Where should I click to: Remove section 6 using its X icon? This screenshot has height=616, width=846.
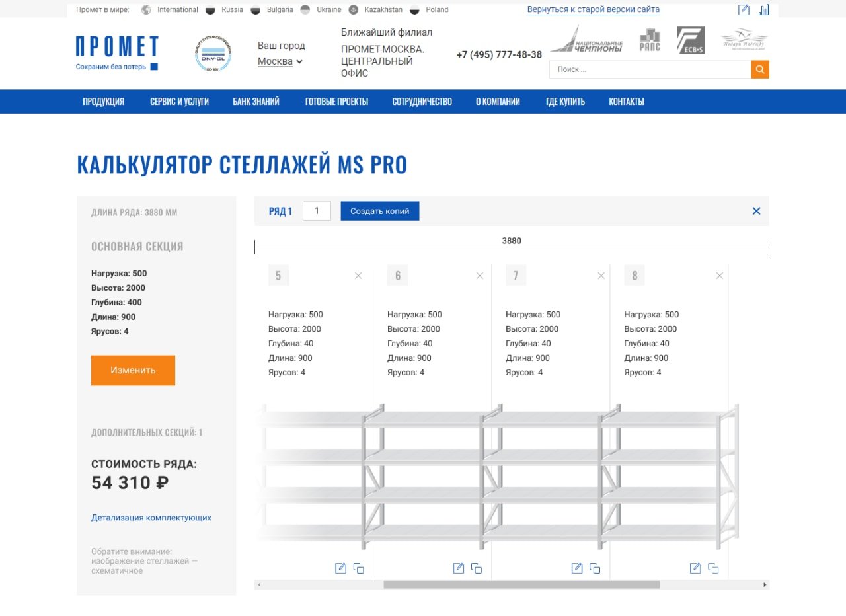(x=480, y=276)
